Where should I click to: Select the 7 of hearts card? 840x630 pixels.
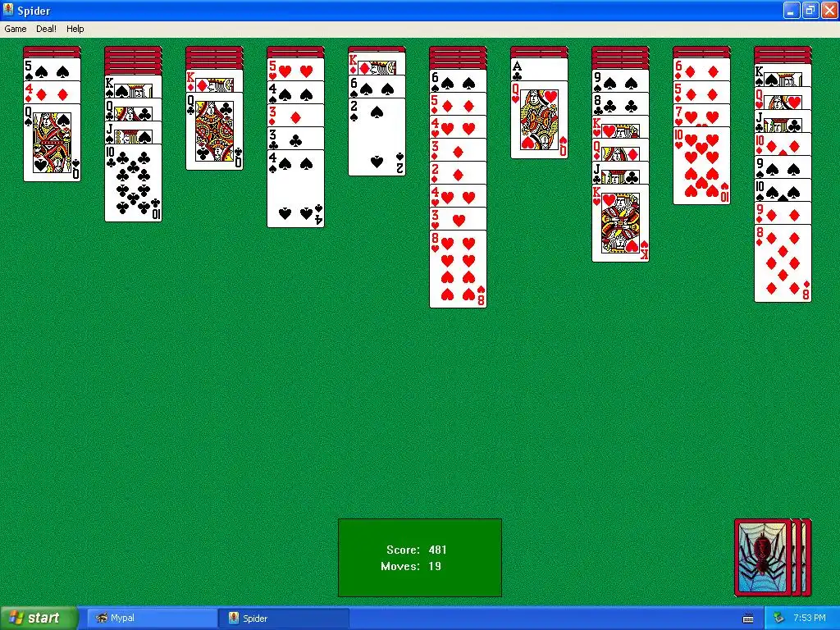(x=701, y=116)
